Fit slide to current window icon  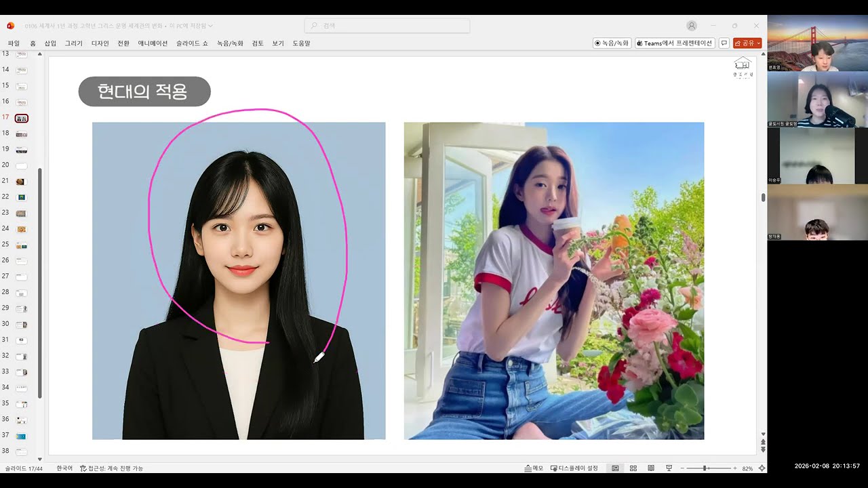coord(762,468)
